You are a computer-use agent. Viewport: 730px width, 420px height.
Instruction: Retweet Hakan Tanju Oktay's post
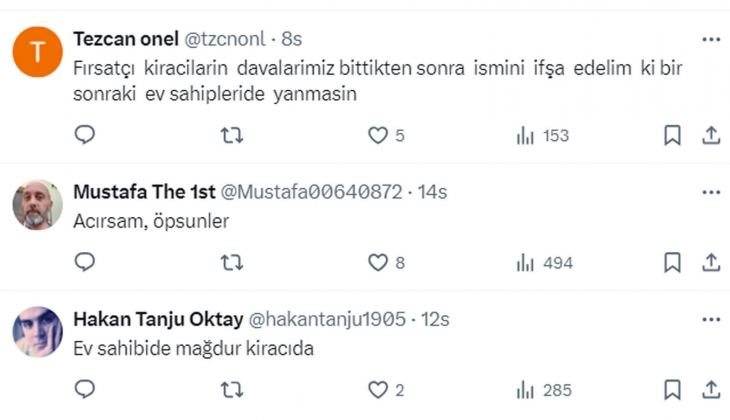coord(231,389)
